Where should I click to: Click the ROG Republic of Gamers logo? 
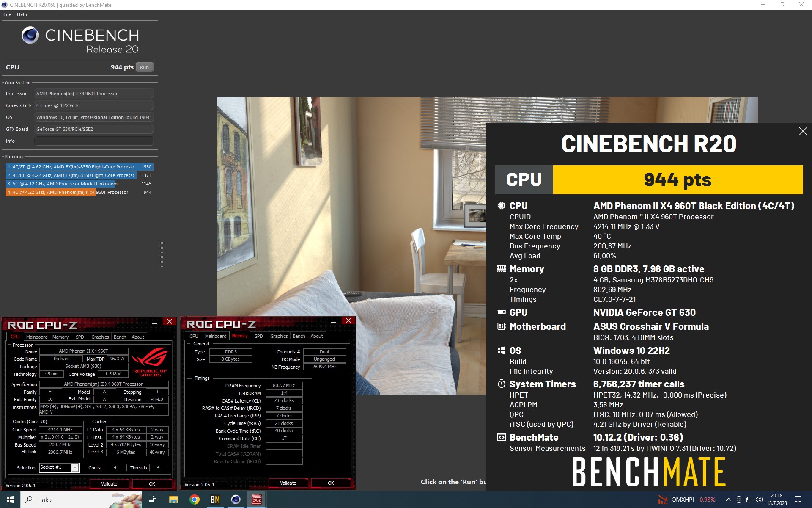[150, 362]
